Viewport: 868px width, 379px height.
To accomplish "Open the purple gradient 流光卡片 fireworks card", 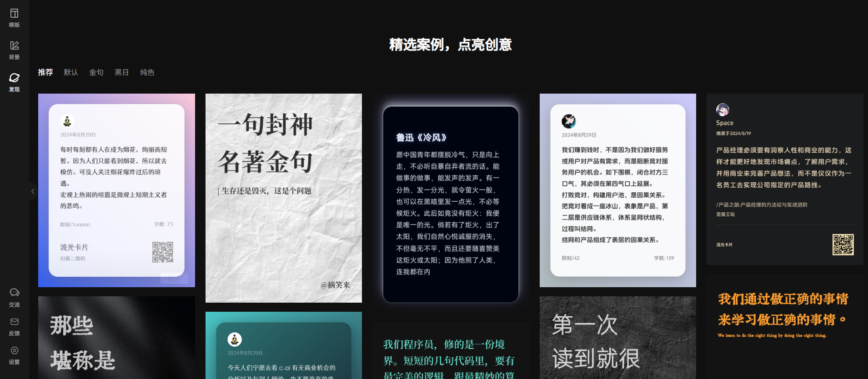I will click(x=116, y=190).
